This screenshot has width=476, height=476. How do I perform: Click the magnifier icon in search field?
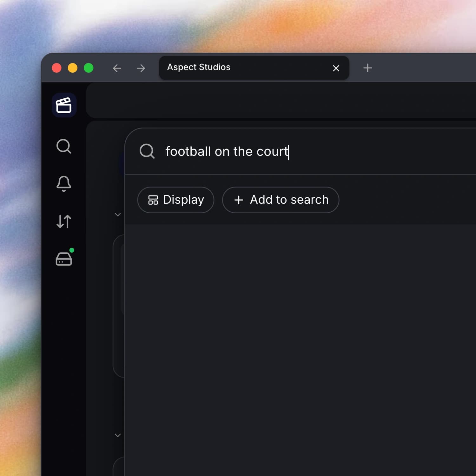[147, 151]
